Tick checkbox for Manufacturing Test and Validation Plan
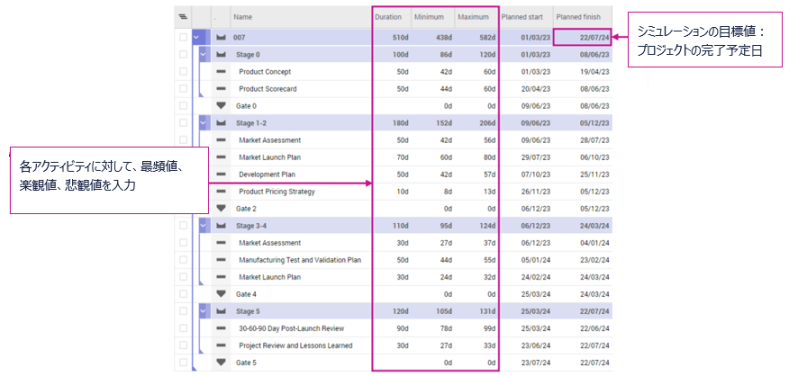The width and height of the screenshot is (789, 376). [183, 260]
